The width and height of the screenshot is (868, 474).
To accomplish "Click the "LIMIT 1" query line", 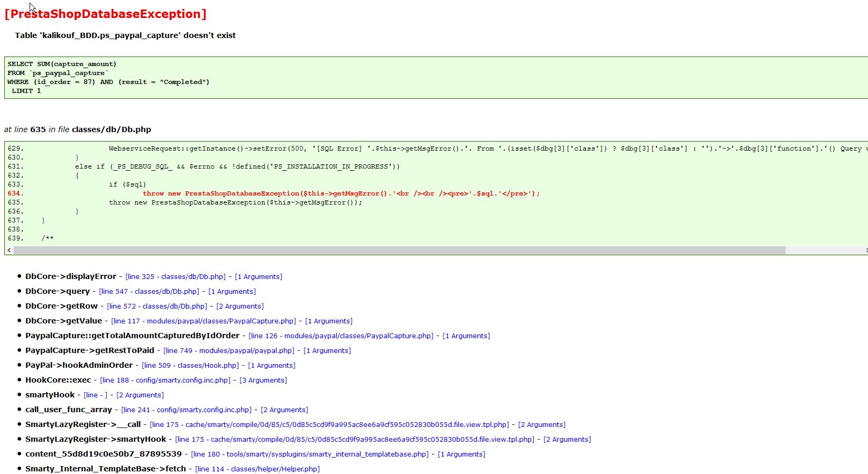I will 26,91.
